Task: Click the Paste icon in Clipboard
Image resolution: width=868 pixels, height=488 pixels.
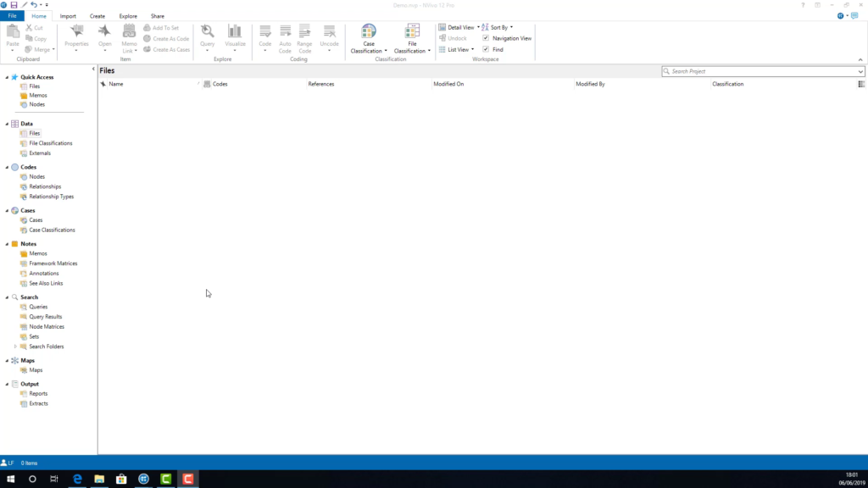Action: pos(13,33)
